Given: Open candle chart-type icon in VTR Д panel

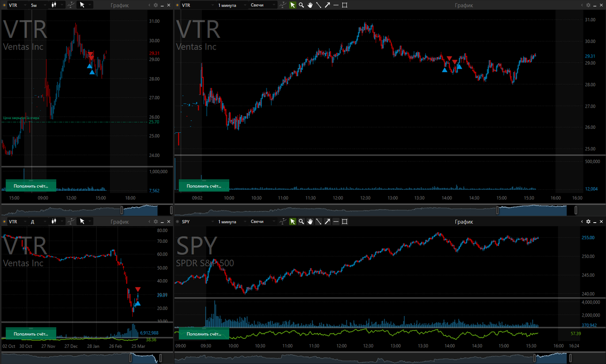Looking at the screenshot, I should (x=54, y=221).
